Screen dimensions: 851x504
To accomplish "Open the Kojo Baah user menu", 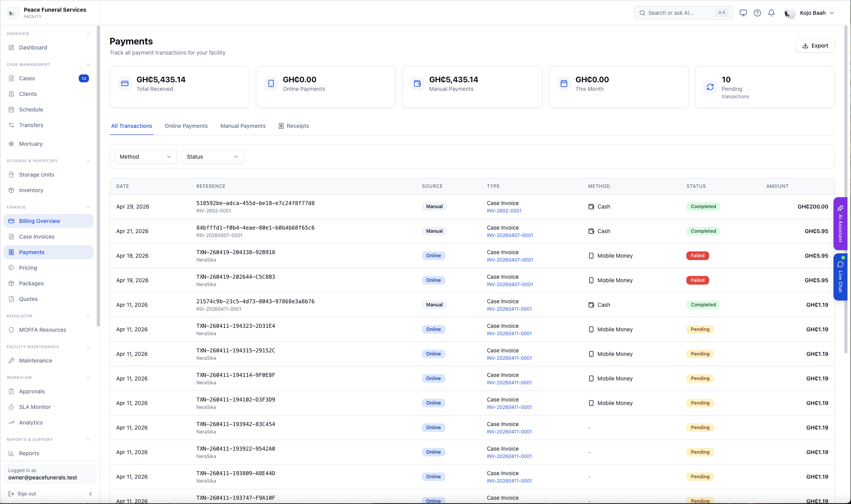I will tap(809, 13).
